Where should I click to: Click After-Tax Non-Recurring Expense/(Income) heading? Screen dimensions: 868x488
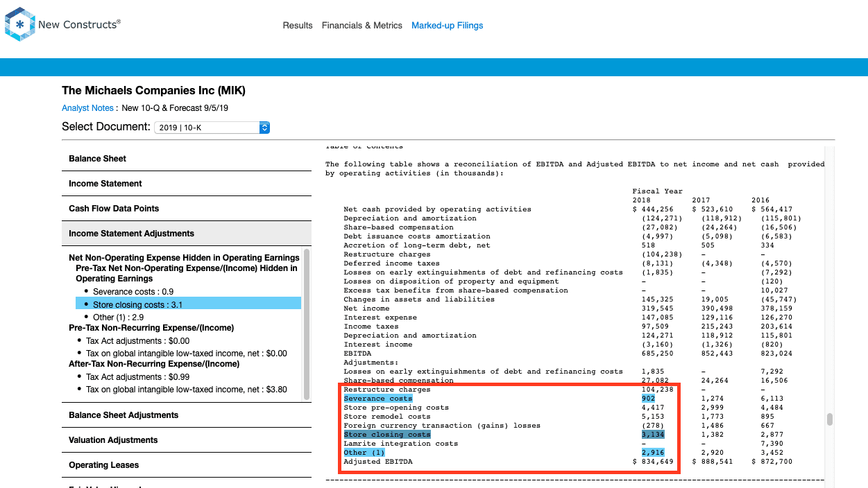tap(154, 364)
